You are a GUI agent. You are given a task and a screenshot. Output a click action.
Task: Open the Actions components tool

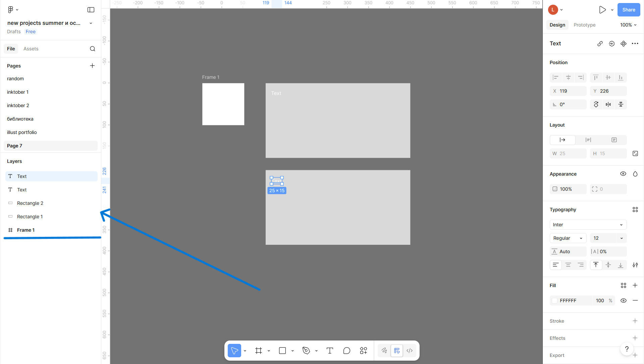[x=363, y=351]
